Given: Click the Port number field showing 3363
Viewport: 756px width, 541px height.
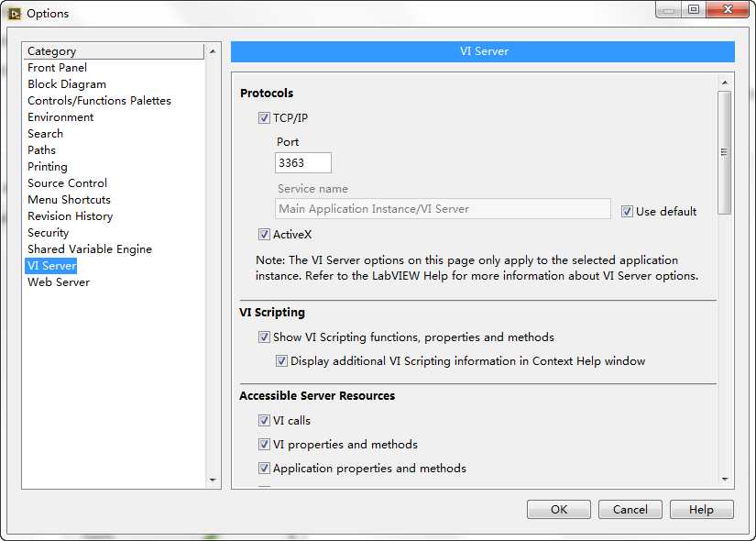Looking at the screenshot, I should click(x=303, y=162).
